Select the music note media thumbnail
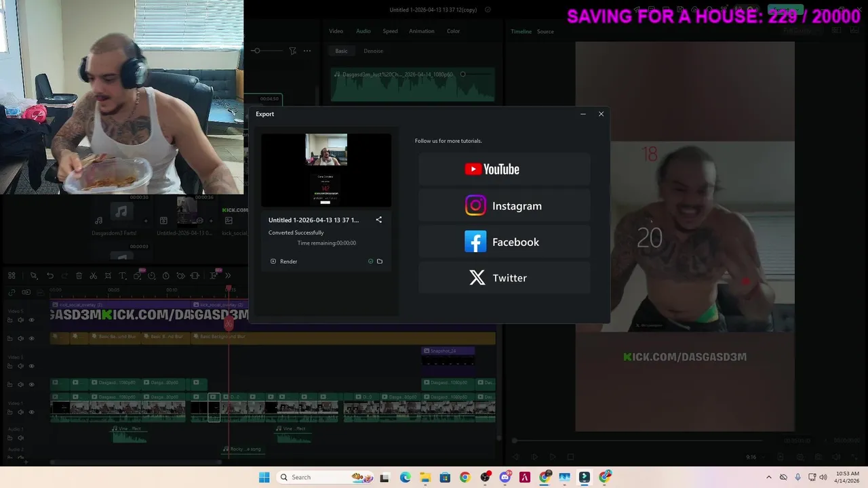The image size is (868, 488). tap(121, 213)
